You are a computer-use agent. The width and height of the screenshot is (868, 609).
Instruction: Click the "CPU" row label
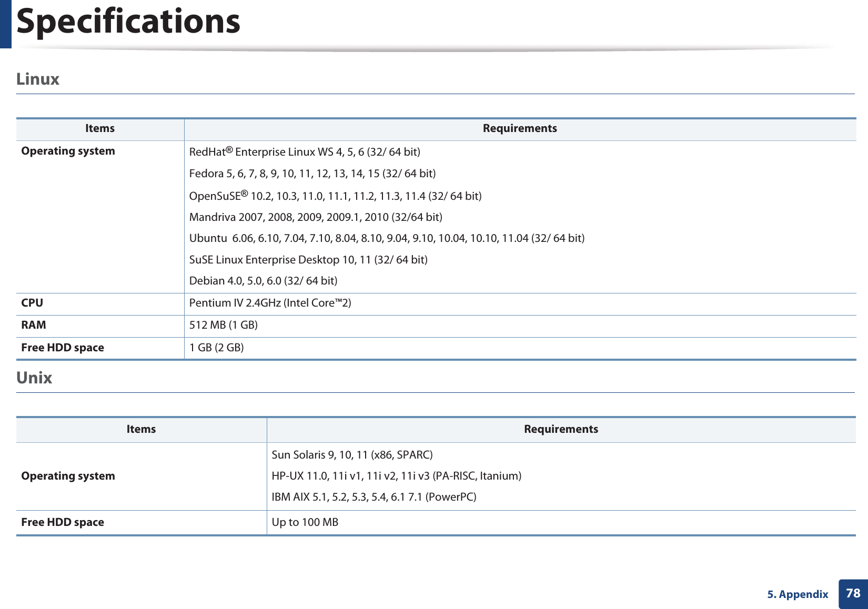point(32,303)
